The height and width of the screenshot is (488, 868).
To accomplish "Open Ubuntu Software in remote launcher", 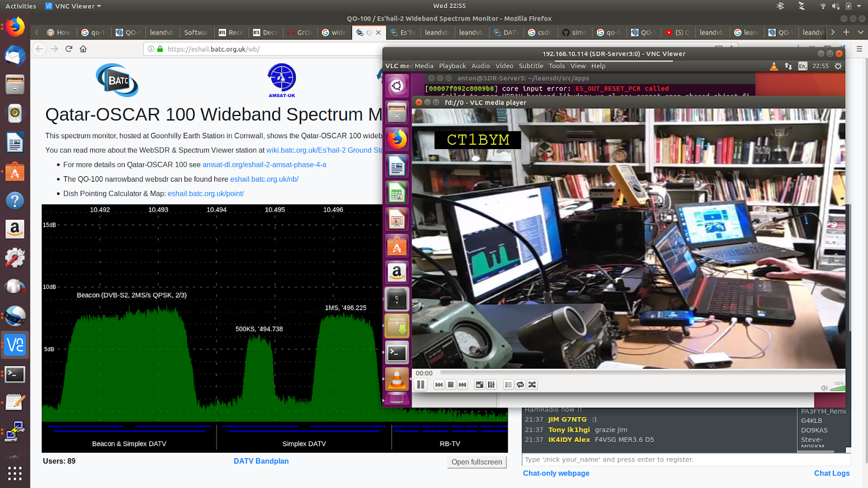I will coord(397,246).
